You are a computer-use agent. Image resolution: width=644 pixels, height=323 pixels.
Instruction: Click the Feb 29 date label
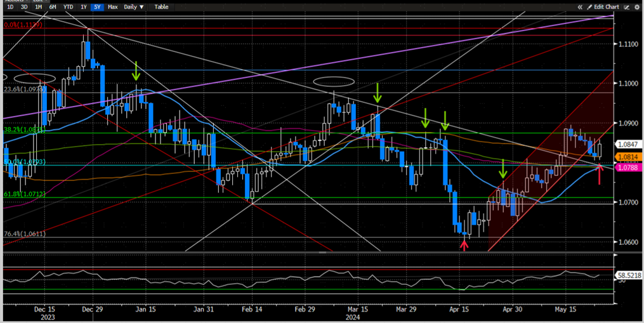click(305, 309)
